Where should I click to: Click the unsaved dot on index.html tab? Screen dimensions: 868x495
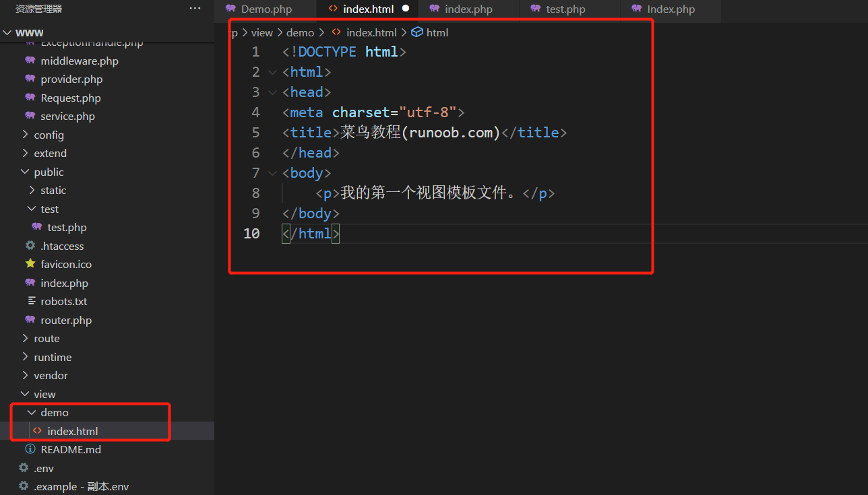tap(406, 9)
